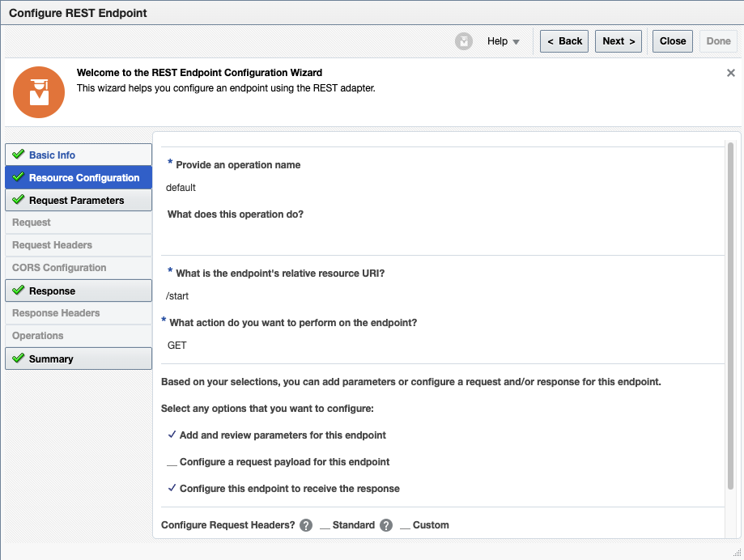Image resolution: width=744 pixels, height=560 pixels.
Task: Click the 'Configure Request Headers?' label
Action: pyautogui.click(x=227, y=525)
